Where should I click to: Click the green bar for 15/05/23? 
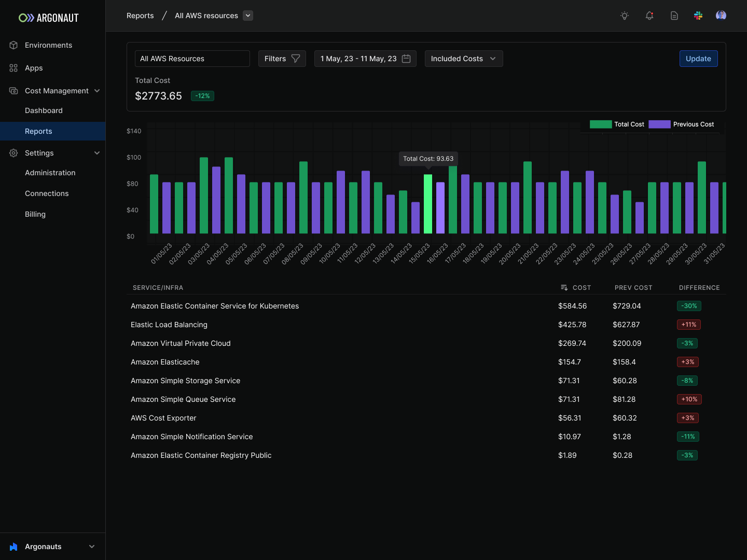click(x=428, y=205)
